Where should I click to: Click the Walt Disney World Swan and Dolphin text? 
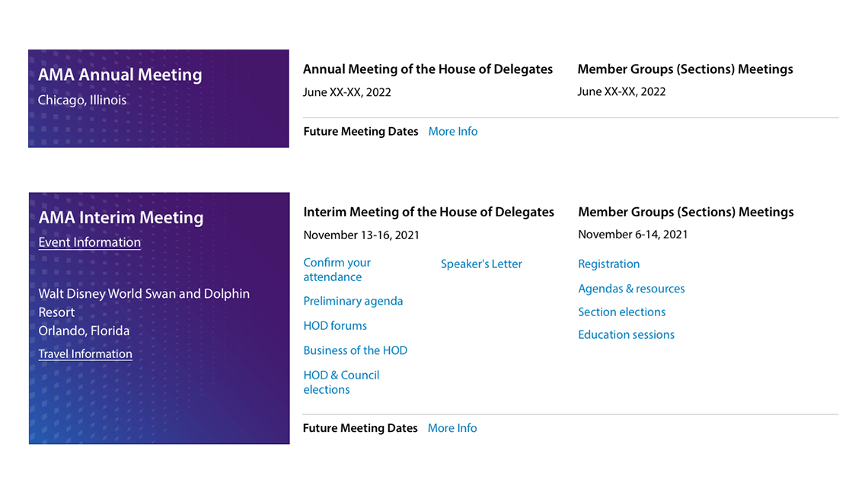point(144,294)
